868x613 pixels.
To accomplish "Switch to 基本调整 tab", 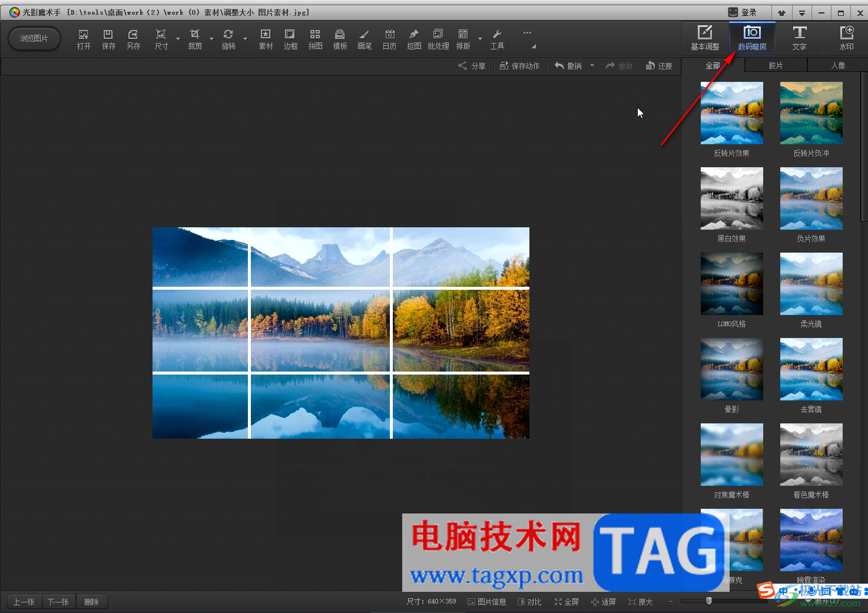I will 705,38.
